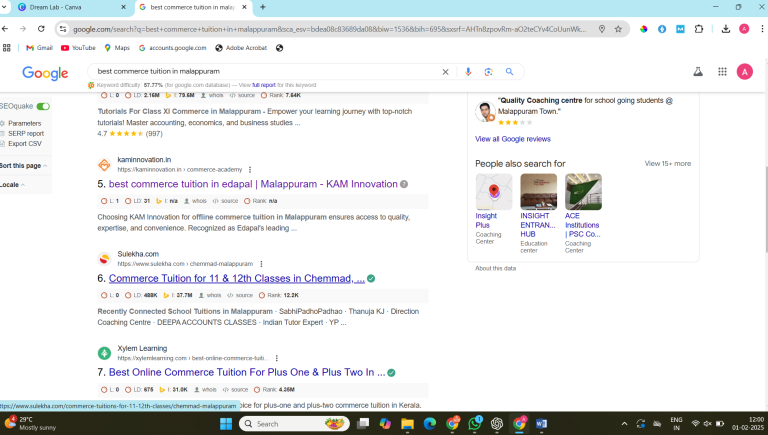Expand the Sort this page option
The height and width of the screenshot is (435, 768).
tap(24, 166)
